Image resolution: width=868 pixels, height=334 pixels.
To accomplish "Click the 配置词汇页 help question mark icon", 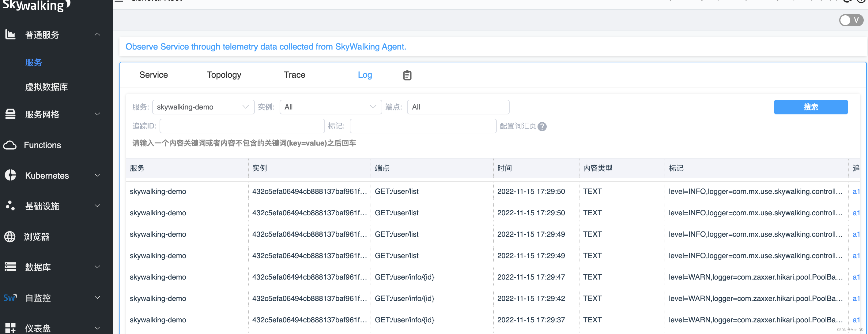I will 542,126.
